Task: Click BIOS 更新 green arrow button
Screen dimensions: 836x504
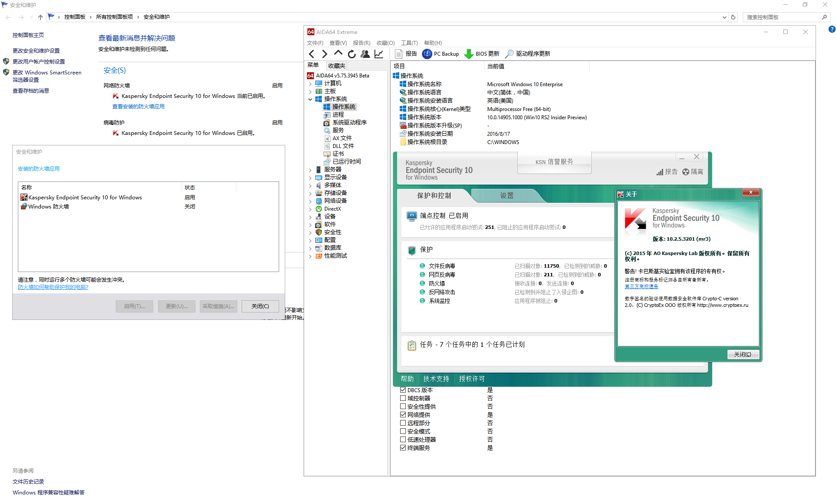Action: coord(482,54)
